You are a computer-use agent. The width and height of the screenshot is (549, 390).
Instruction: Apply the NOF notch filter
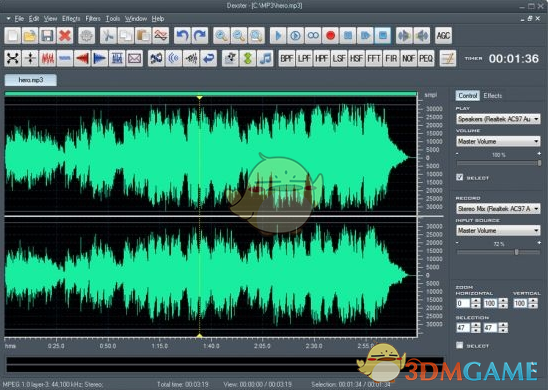409,58
